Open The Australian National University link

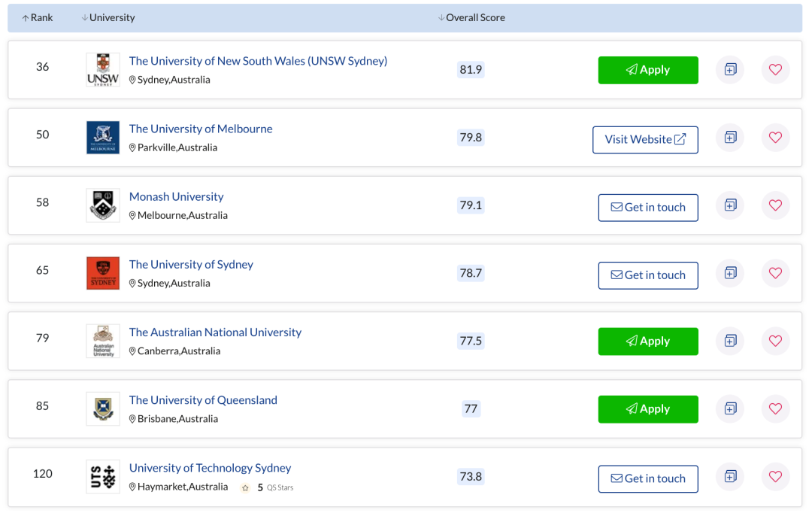pos(215,332)
